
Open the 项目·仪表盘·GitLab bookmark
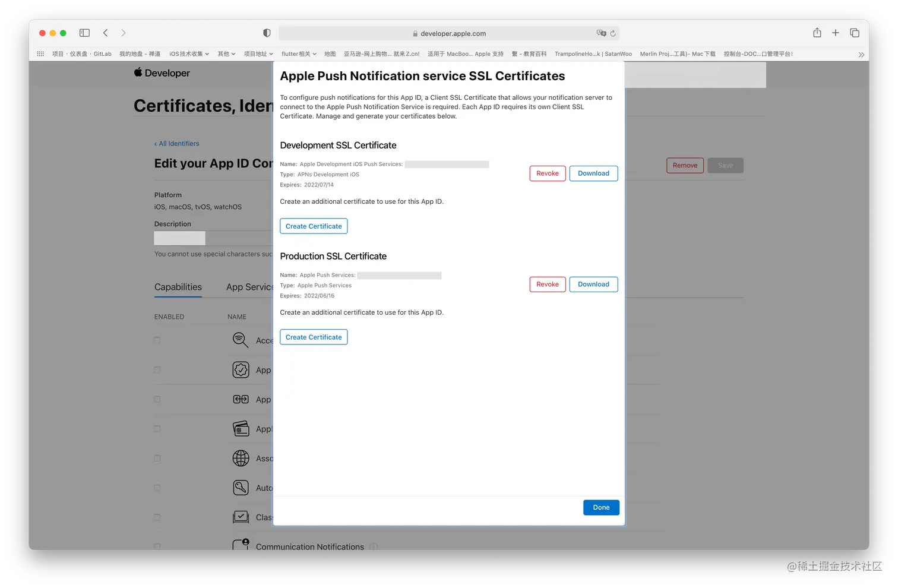pos(82,53)
